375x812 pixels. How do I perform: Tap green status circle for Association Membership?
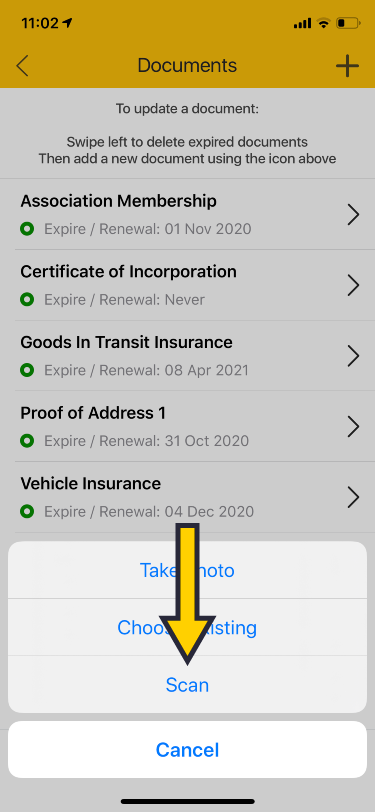[27, 228]
